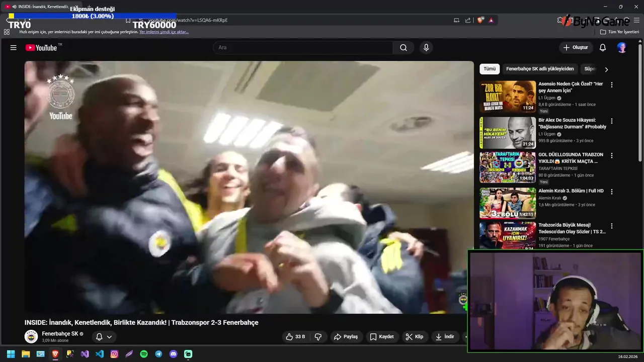Click the Brave Rewards triangle icon

point(491,20)
